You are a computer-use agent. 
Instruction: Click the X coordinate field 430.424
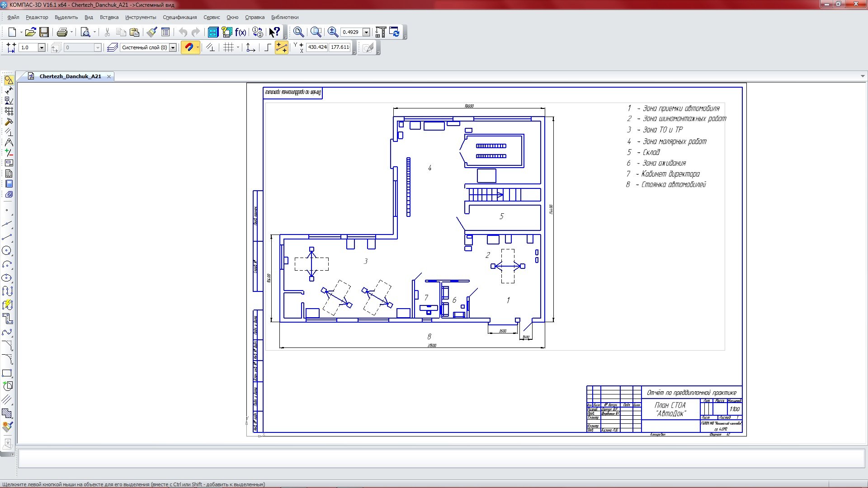pos(317,47)
